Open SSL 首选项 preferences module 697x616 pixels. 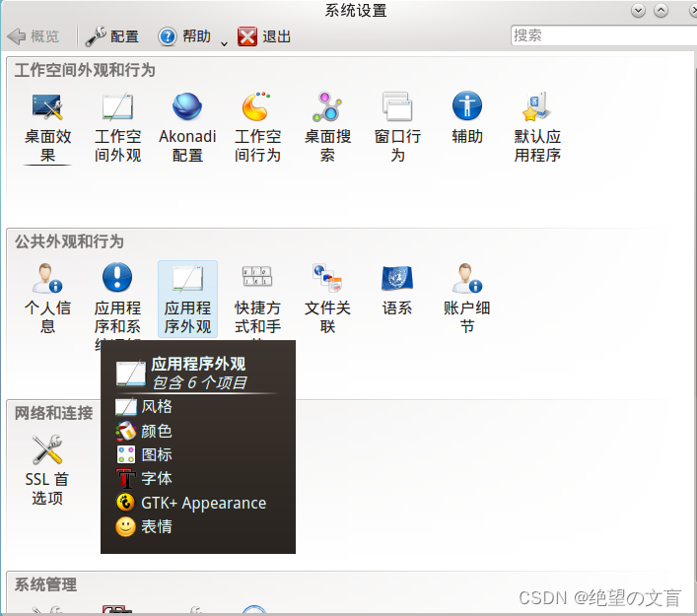(x=47, y=470)
